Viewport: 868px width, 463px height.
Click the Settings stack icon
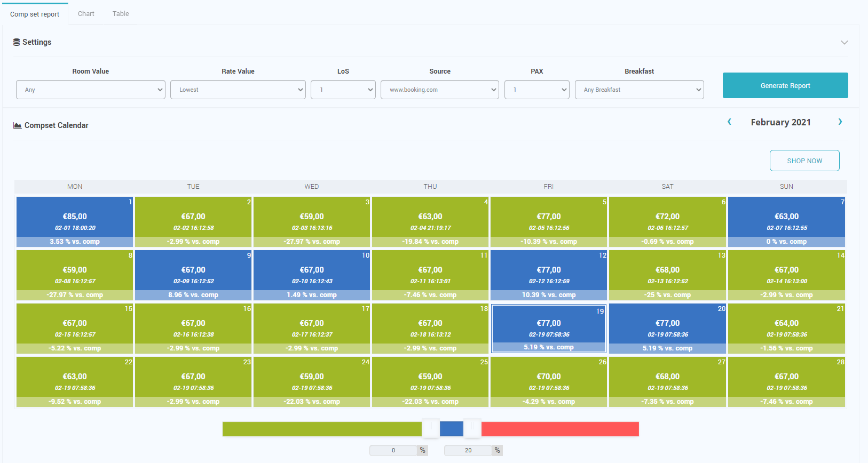17,42
